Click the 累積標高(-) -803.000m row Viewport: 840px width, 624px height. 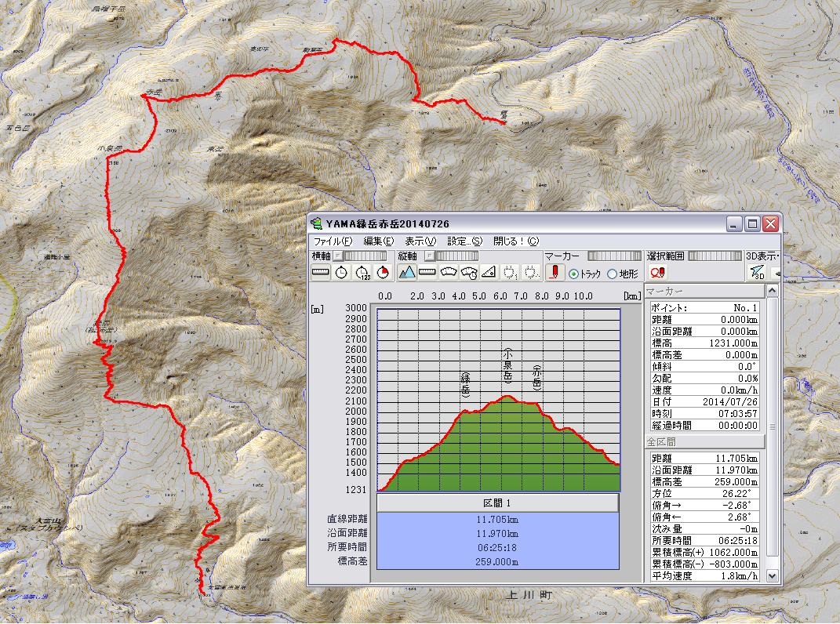[704, 564]
